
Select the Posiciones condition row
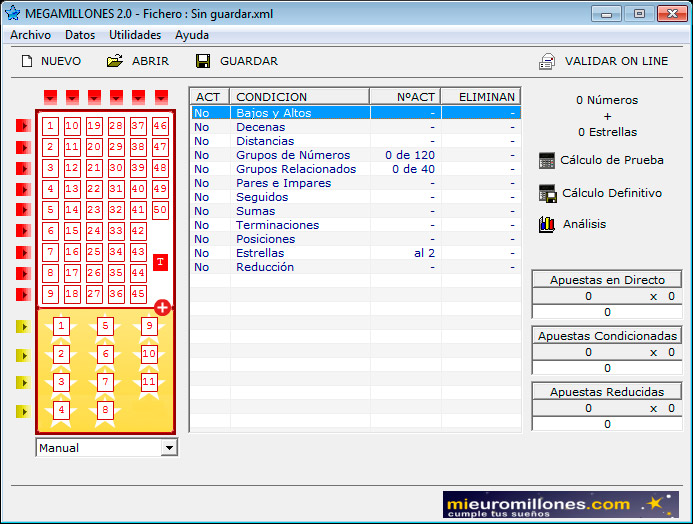coord(356,239)
